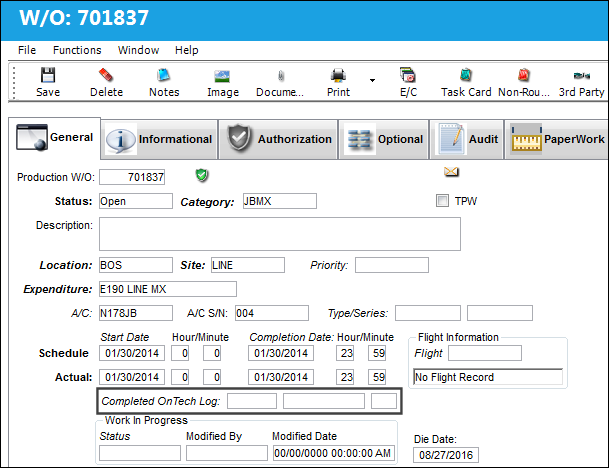Click the Actual Completion Date field
Image resolution: width=609 pixels, height=468 pixels.
coord(281,377)
